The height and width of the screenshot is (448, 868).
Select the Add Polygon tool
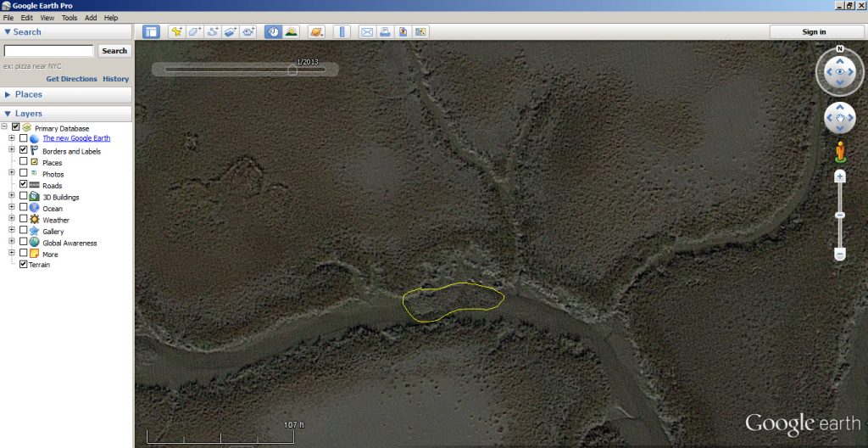pos(194,31)
